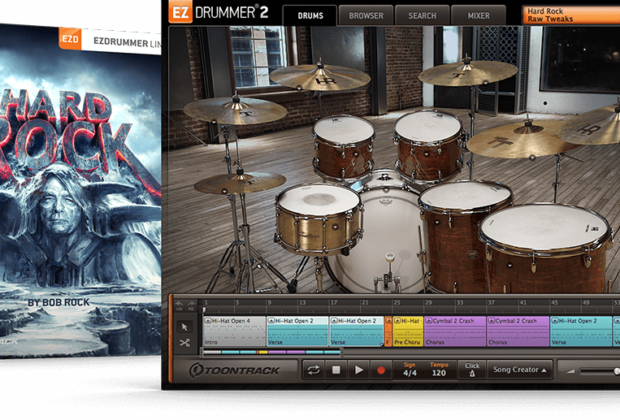Click the upper right crash cymbal
This screenshot has width=620, height=420.
pos(468,72)
